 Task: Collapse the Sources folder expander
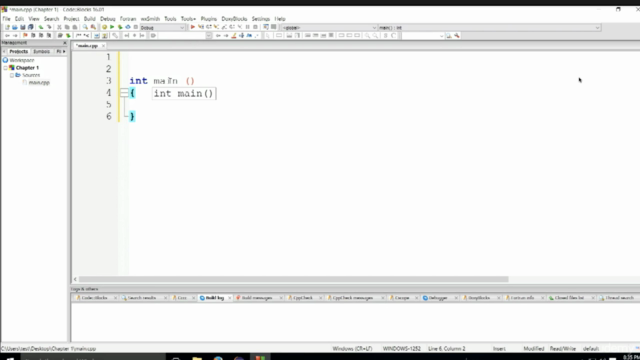click(12, 75)
